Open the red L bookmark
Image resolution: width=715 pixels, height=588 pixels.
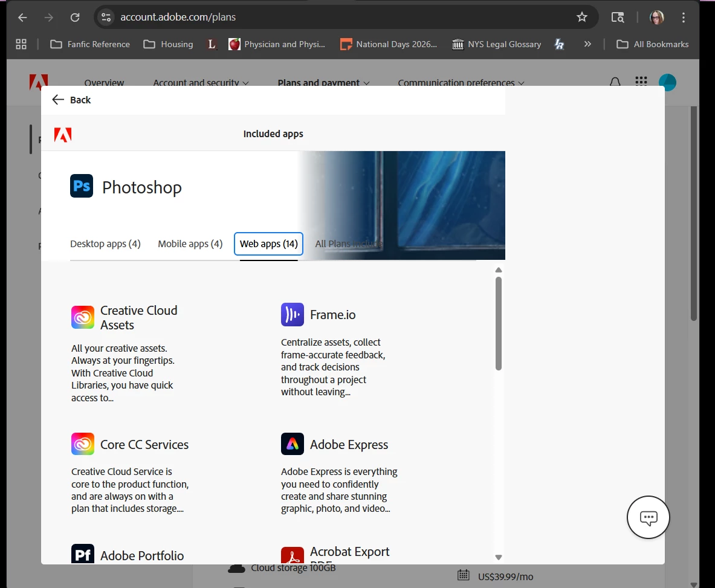coord(212,44)
